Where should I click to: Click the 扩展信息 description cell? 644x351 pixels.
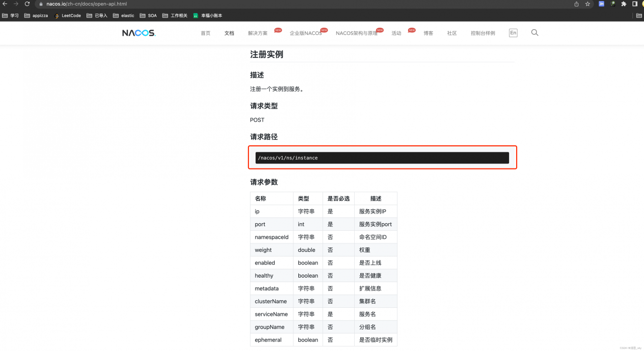(376, 288)
